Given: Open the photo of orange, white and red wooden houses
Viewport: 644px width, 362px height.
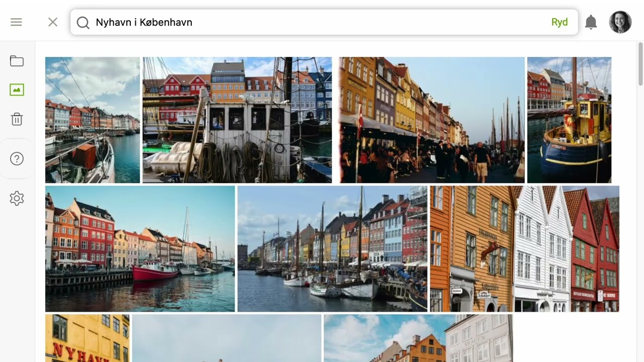Looking at the screenshot, I should (525, 249).
